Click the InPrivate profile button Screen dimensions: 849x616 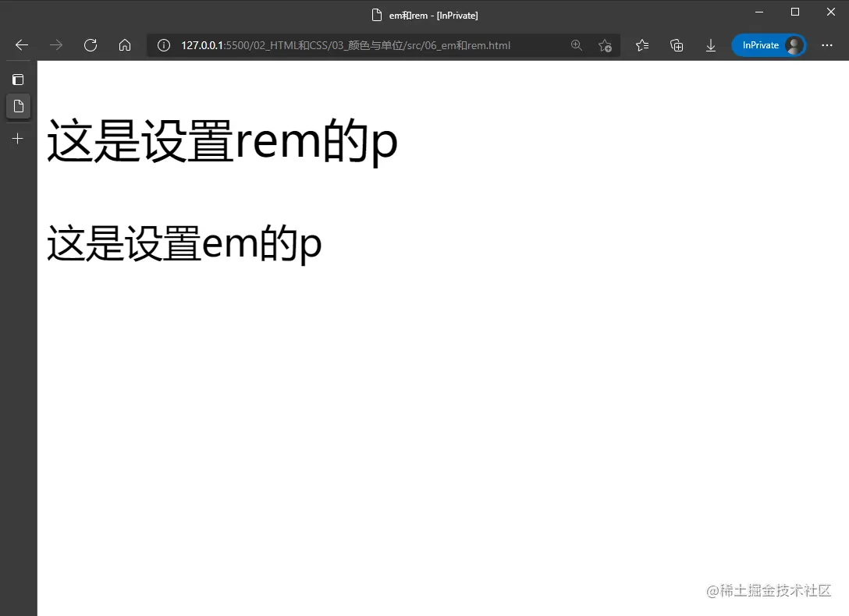(x=769, y=45)
